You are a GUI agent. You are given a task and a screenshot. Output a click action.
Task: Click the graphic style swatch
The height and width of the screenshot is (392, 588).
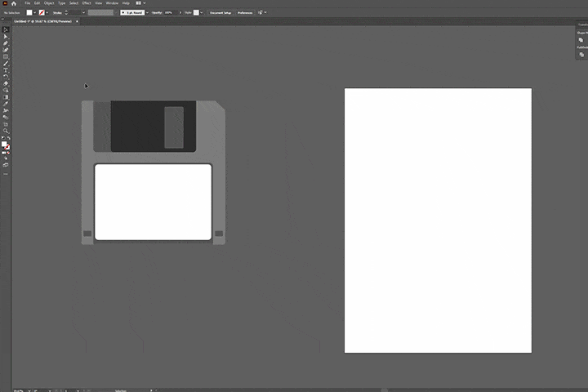196,13
